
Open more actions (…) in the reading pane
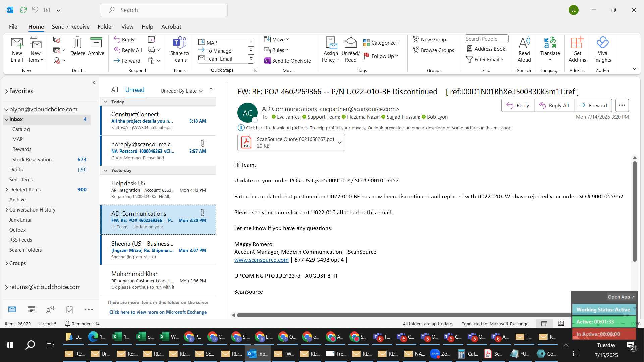[622, 105]
